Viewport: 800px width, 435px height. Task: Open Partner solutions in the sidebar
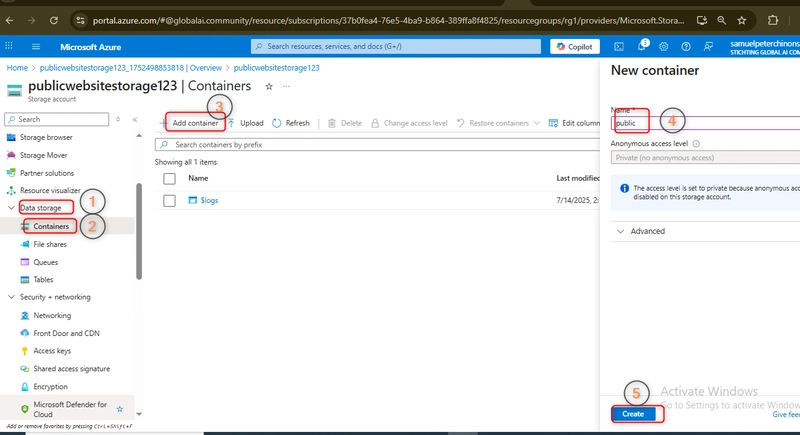[46, 173]
